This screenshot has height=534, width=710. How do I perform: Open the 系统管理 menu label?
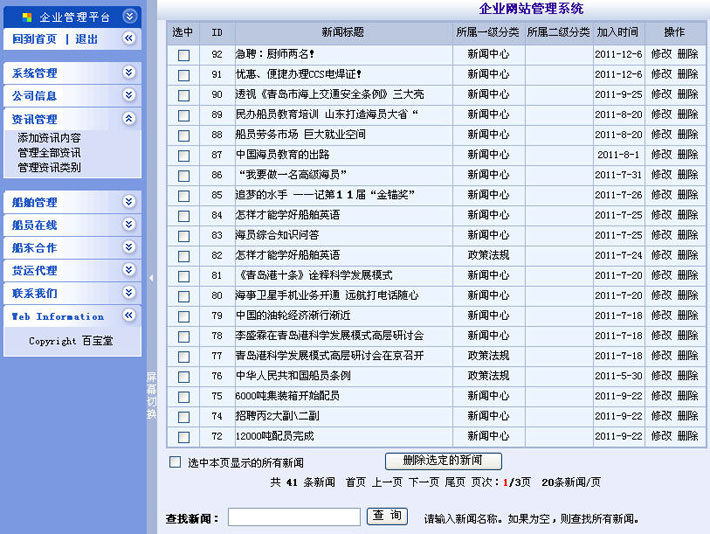[x=34, y=73]
